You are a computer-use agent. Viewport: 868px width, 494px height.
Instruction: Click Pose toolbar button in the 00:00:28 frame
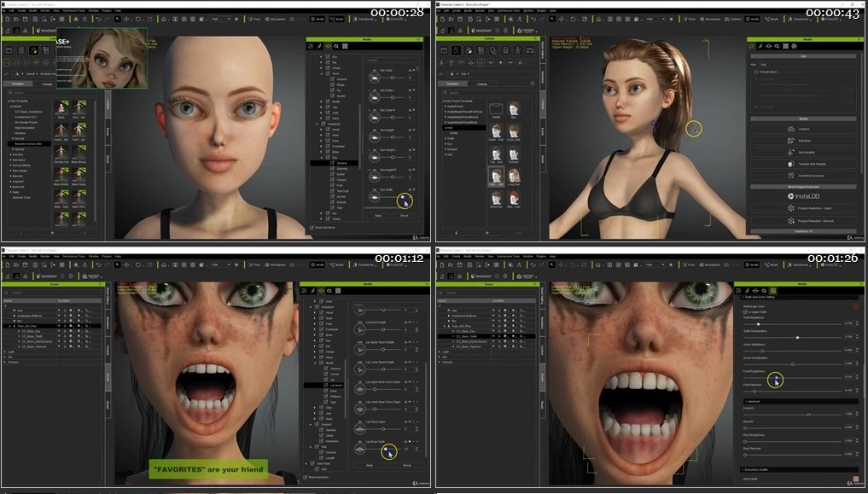pos(254,19)
